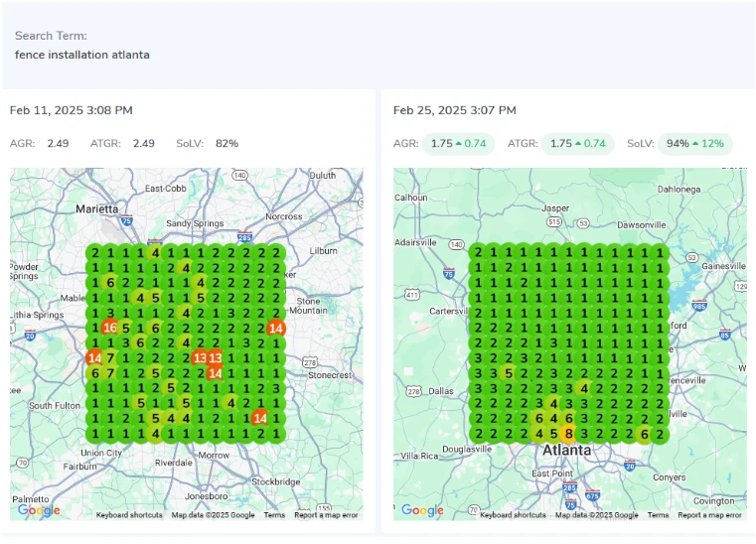Open Google logo on Feb 25 map
The width and height of the screenshot is (756, 544).
point(422,510)
